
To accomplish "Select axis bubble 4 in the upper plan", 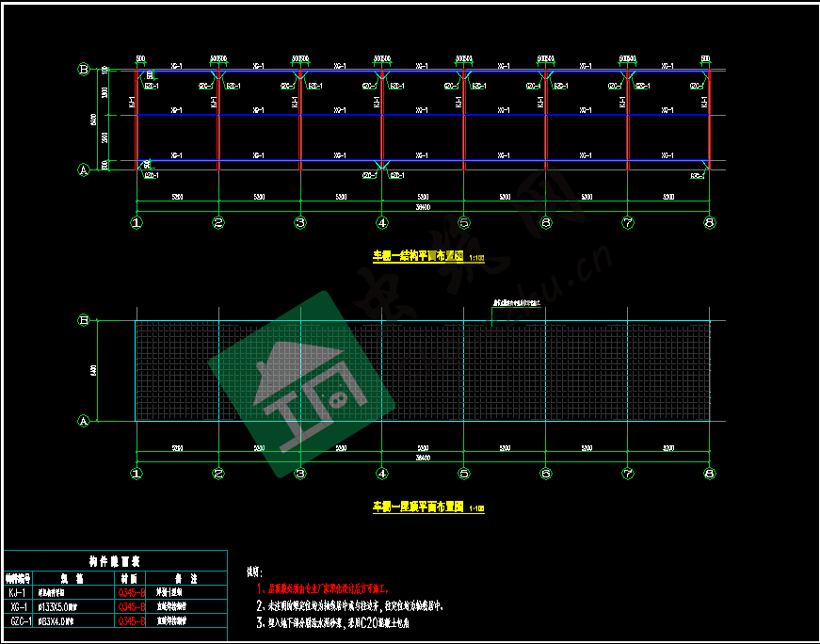I will 381,222.
